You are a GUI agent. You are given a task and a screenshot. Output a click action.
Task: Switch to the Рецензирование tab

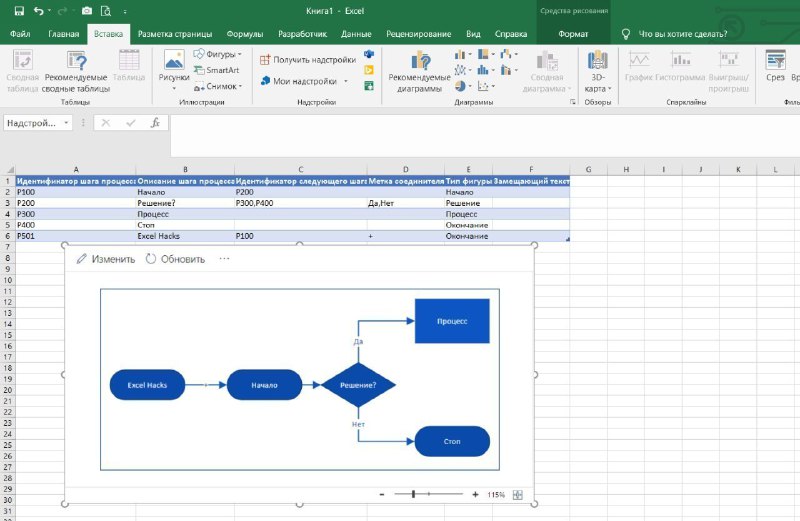coord(419,34)
